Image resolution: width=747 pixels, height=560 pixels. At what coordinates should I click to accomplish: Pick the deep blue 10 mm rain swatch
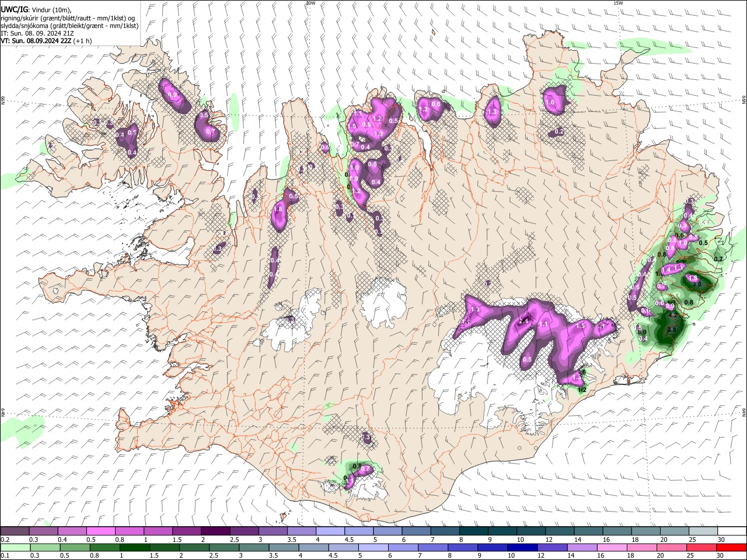click(522, 548)
